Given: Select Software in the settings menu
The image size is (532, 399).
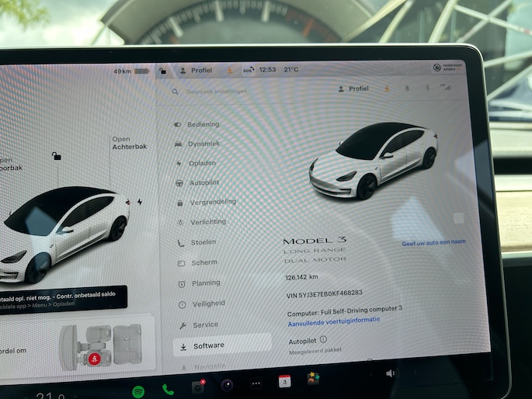Looking at the screenshot, I should [x=208, y=345].
